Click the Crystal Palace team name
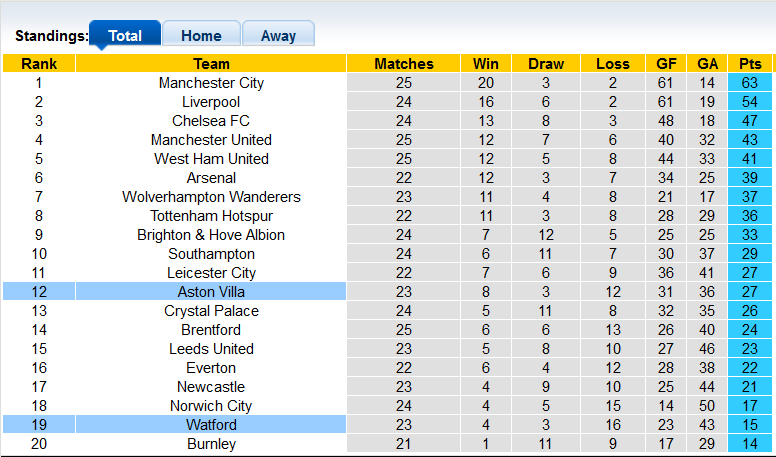This screenshot has width=776, height=457. [211, 311]
